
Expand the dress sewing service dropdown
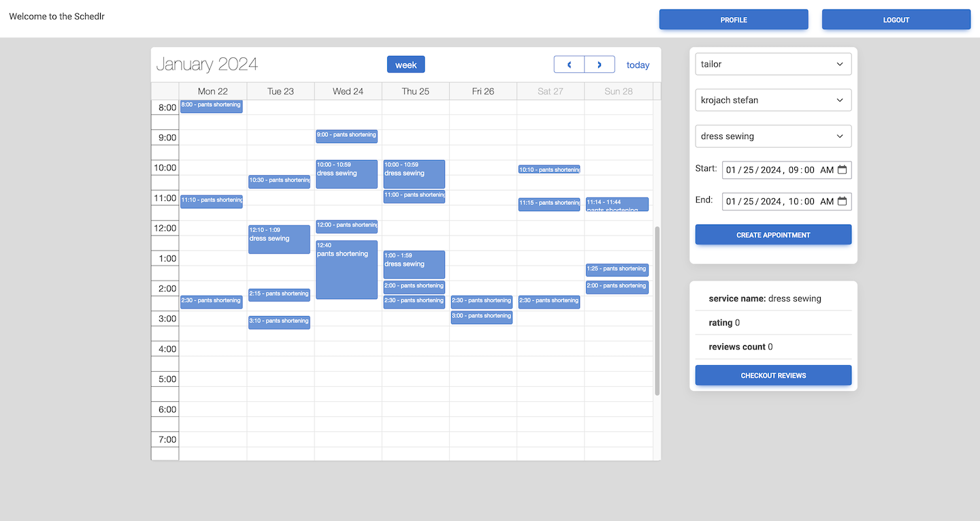pyautogui.click(x=773, y=136)
